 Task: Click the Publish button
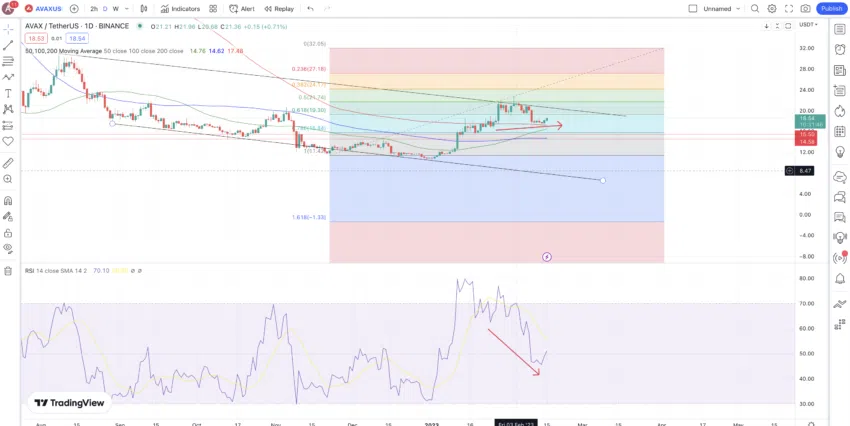(x=831, y=9)
